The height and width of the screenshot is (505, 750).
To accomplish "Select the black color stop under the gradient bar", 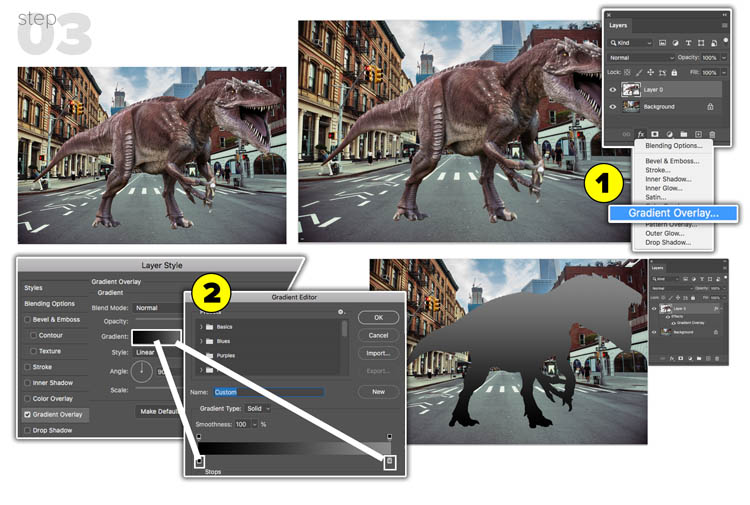I will tap(200, 461).
